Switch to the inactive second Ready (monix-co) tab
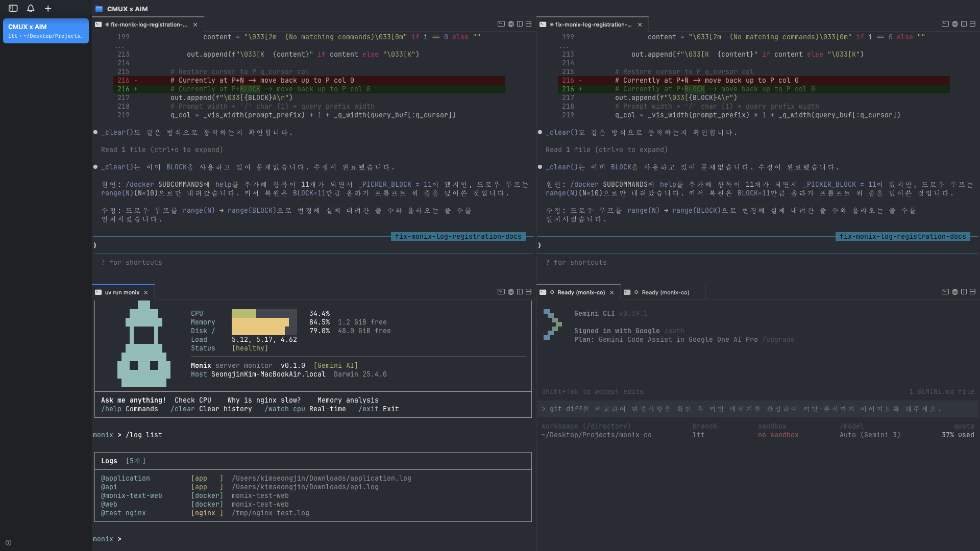 [x=663, y=292]
